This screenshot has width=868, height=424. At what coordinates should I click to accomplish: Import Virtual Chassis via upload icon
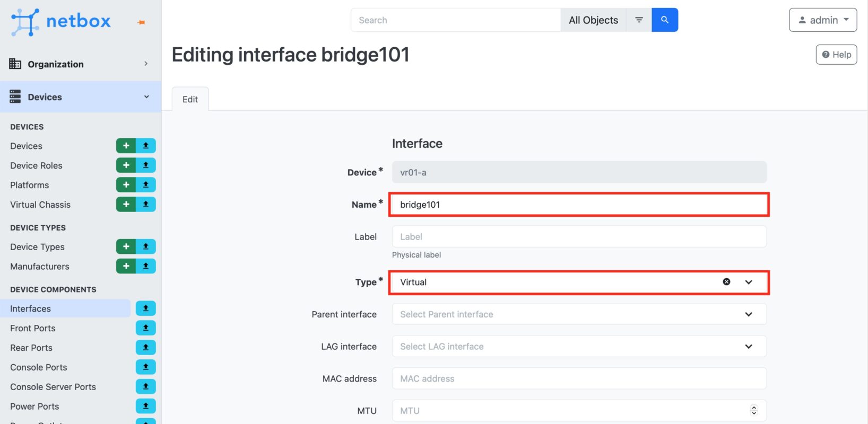point(146,204)
